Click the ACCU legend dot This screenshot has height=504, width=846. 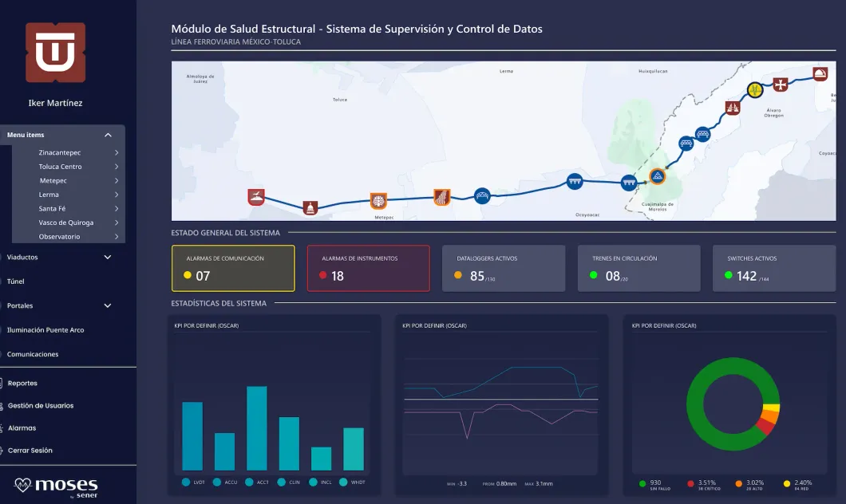coord(217,482)
